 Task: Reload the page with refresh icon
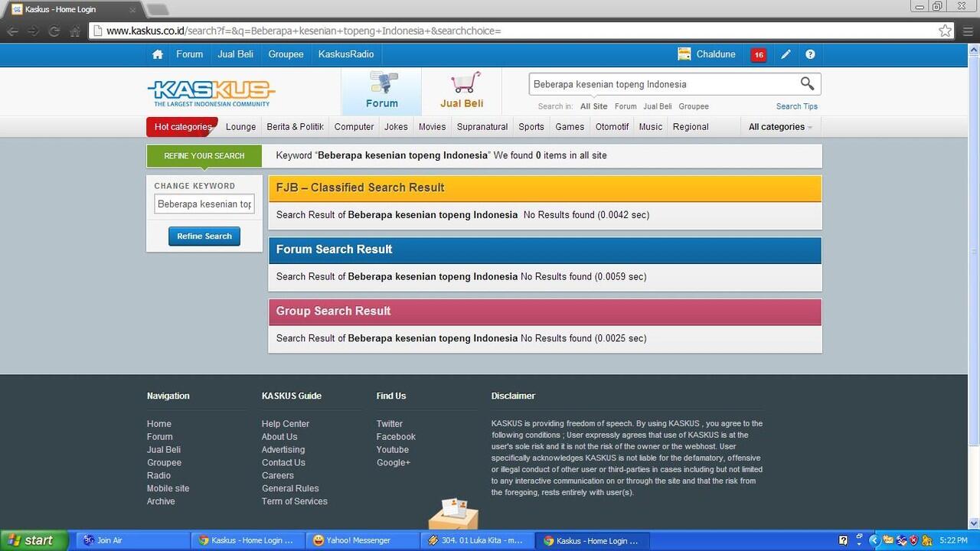coord(54,31)
